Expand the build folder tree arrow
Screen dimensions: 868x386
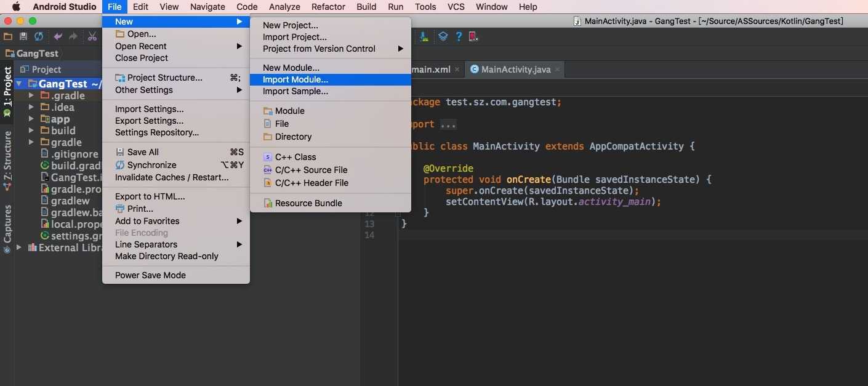pyautogui.click(x=31, y=131)
